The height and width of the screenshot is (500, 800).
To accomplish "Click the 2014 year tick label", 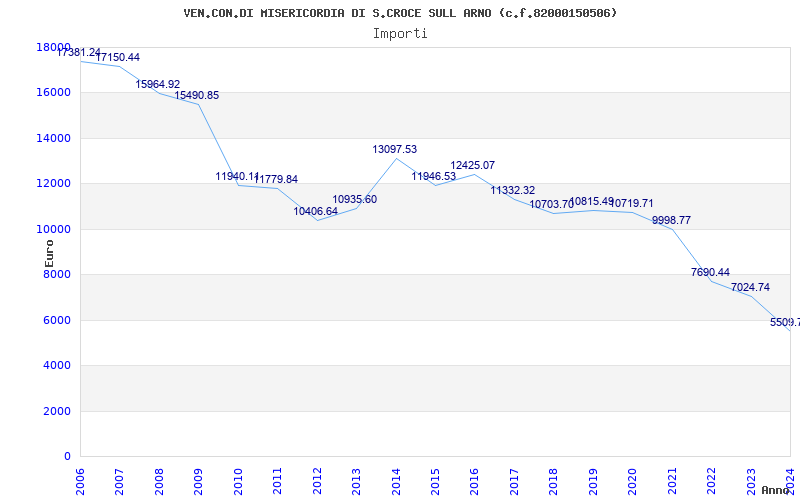I will click(x=396, y=481).
